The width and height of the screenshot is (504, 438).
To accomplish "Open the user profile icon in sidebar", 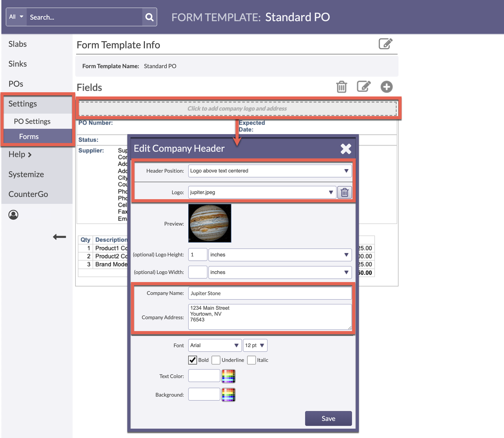I will pyautogui.click(x=13, y=215).
